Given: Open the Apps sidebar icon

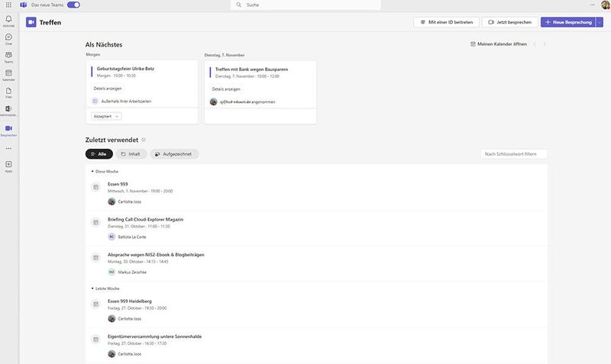Looking at the screenshot, I should click(8, 166).
